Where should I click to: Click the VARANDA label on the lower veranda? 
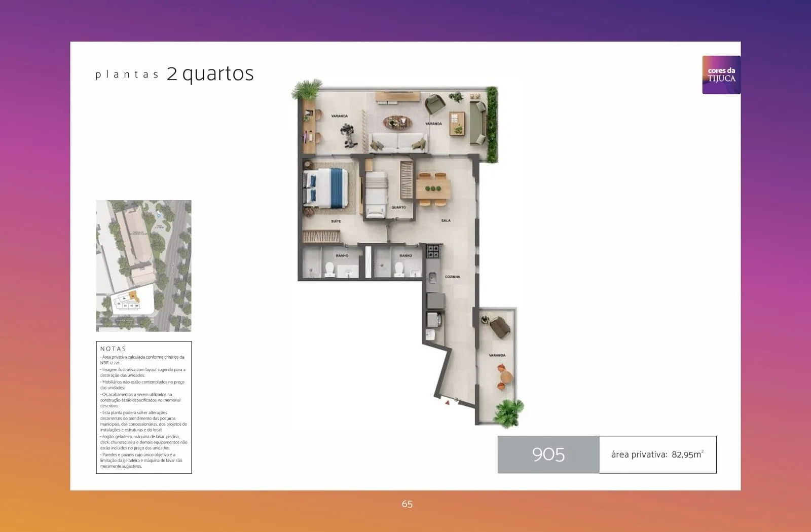coord(497,355)
